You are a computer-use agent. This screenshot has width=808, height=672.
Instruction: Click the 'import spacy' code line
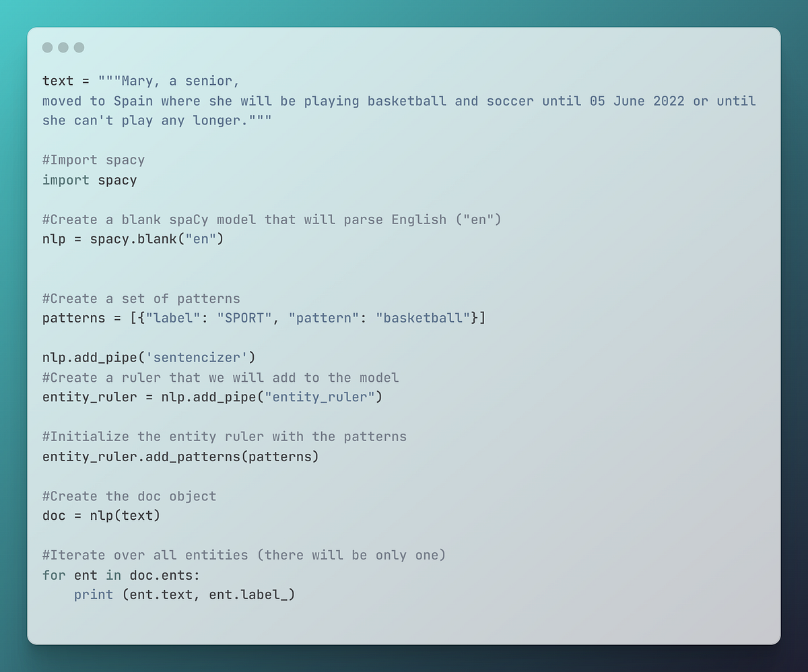[x=90, y=180]
